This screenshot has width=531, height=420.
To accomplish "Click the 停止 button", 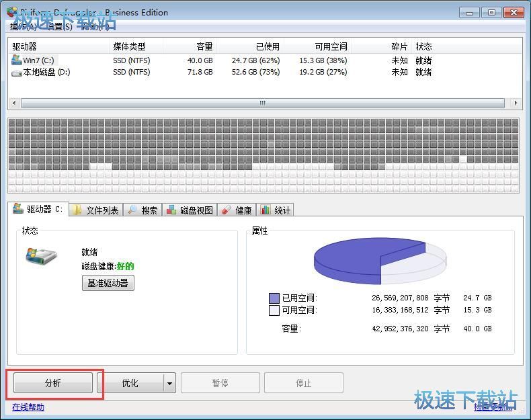I will (303, 383).
